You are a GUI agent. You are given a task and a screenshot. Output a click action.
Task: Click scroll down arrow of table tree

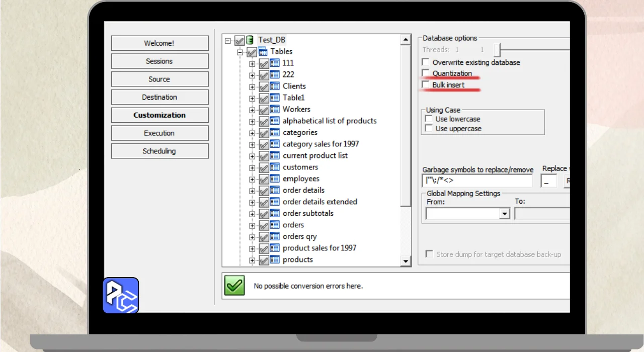[x=406, y=260]
